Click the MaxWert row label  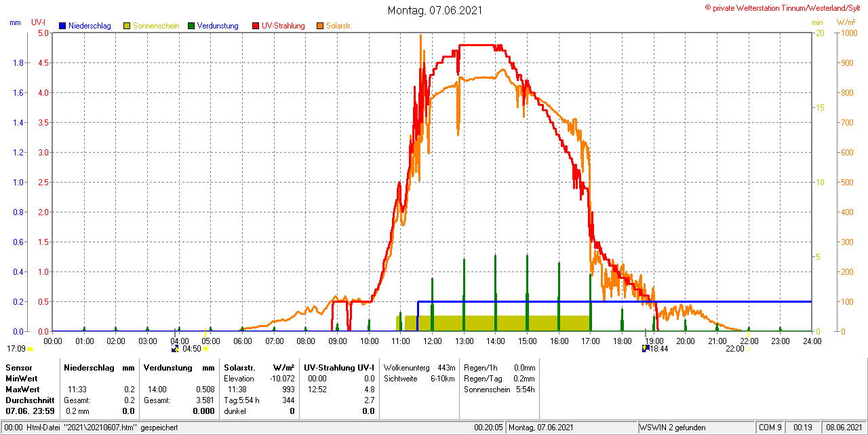pos(23,390)
